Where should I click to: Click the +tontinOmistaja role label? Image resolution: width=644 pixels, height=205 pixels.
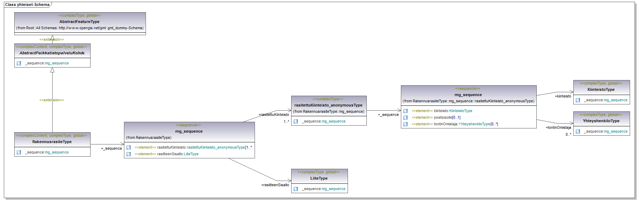(x=558, y=127)
